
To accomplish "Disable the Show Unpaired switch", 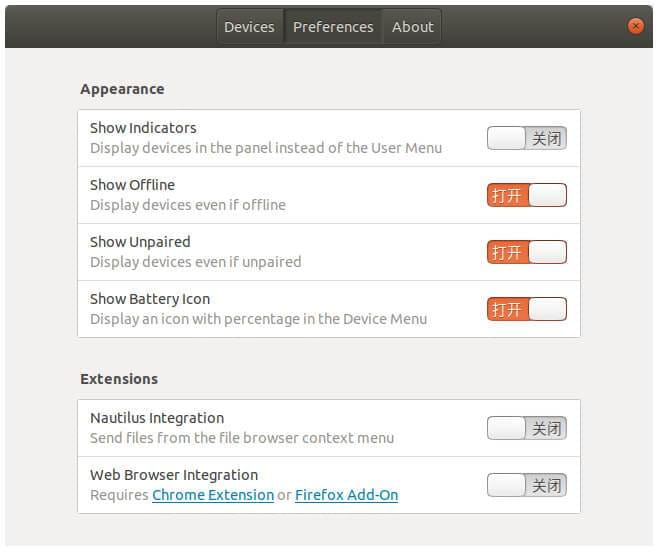I will pos(527,252).
